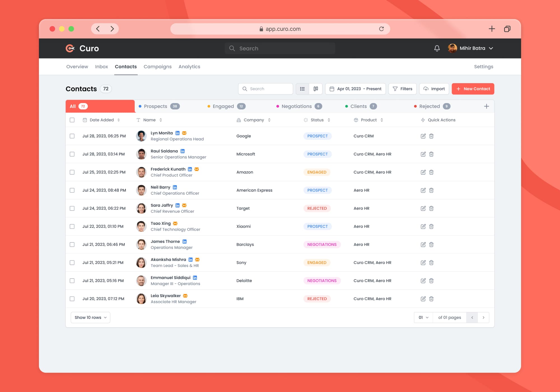Open the Analytics tab
This screenshot has height=392, width=560.
[x=189, y=67]
